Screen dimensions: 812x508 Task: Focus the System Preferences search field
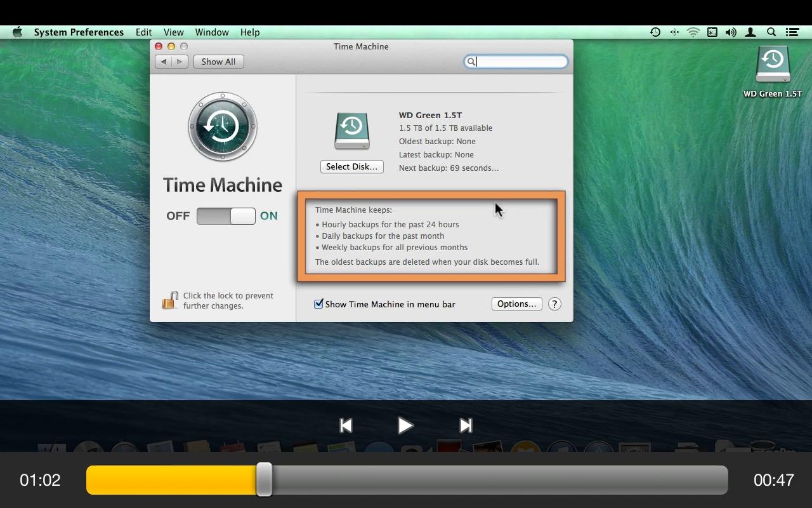coord(516,62)
